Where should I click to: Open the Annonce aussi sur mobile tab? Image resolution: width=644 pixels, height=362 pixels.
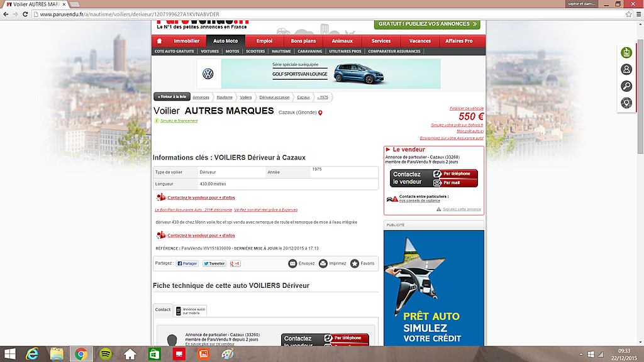(x=190, y=311)
